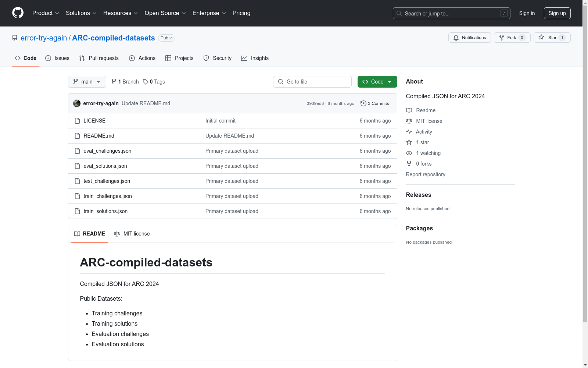Click the file icon beside test_challenges.json
The width and height of the screenshot is (588, 368).
[77, 181]
